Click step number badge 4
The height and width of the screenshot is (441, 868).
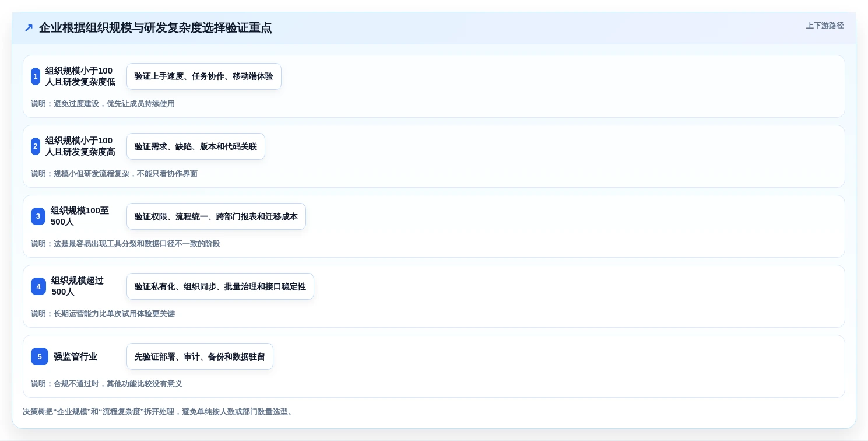pos(38,286)
